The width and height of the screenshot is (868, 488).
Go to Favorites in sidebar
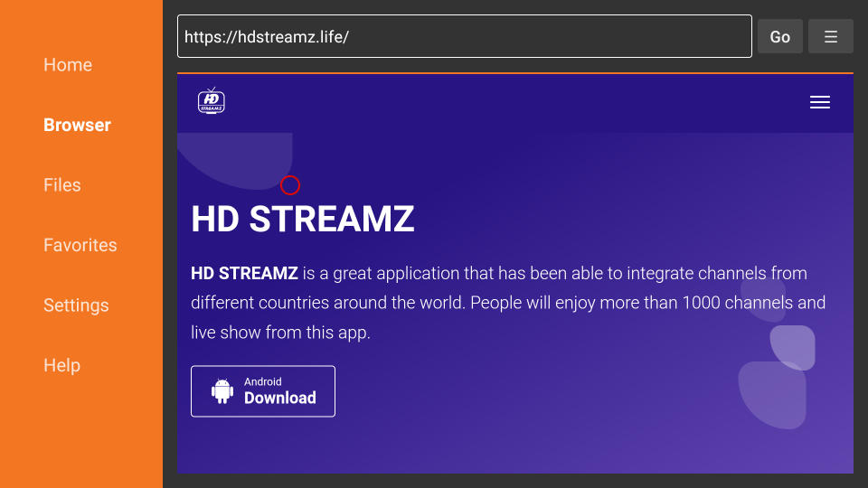80,245
